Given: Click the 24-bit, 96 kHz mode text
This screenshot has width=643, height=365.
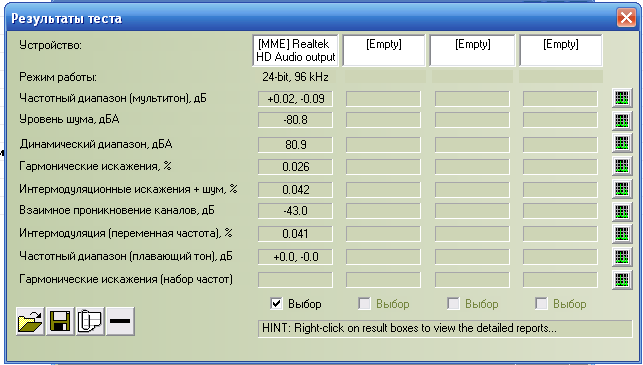Looking at the screenshot, I should tap(295, 77).
